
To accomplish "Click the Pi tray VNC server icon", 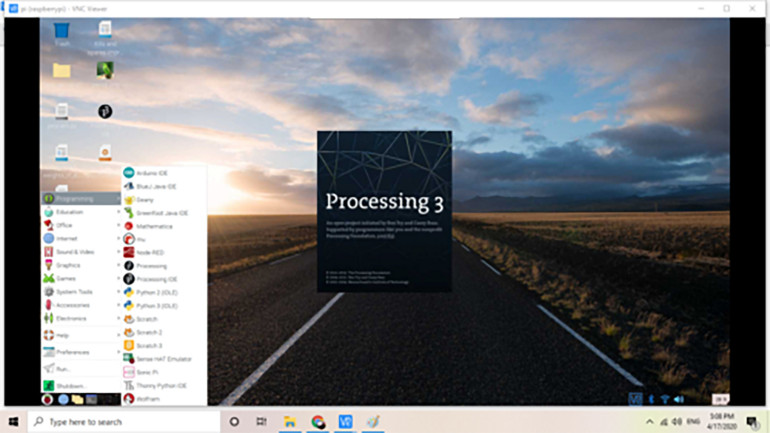I will (635, 399).
